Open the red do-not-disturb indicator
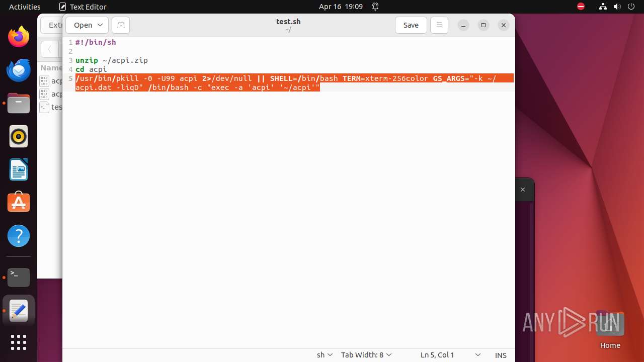Image resolution: width=644 pixels, height=362 pixels. coord(581,7)
